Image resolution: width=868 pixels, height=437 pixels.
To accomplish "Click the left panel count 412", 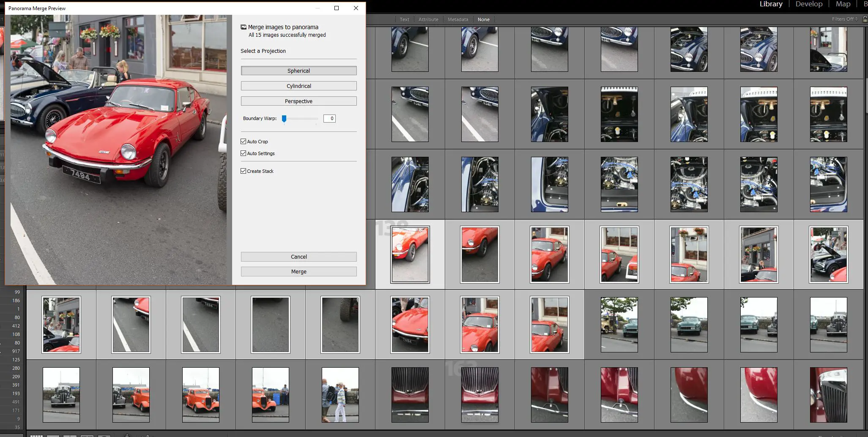I will point(16,326).
